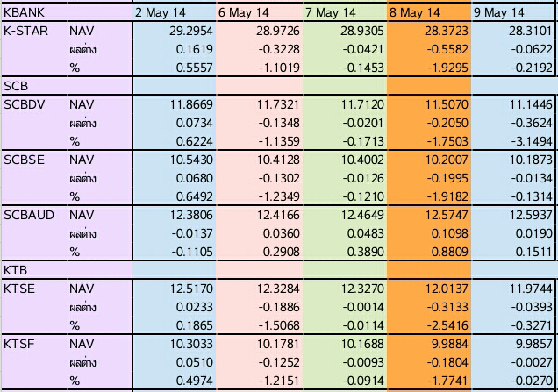Viewport: 558px width, 392px height.
Task: Click the 9 May 14 date header
Action: (498, 12)
